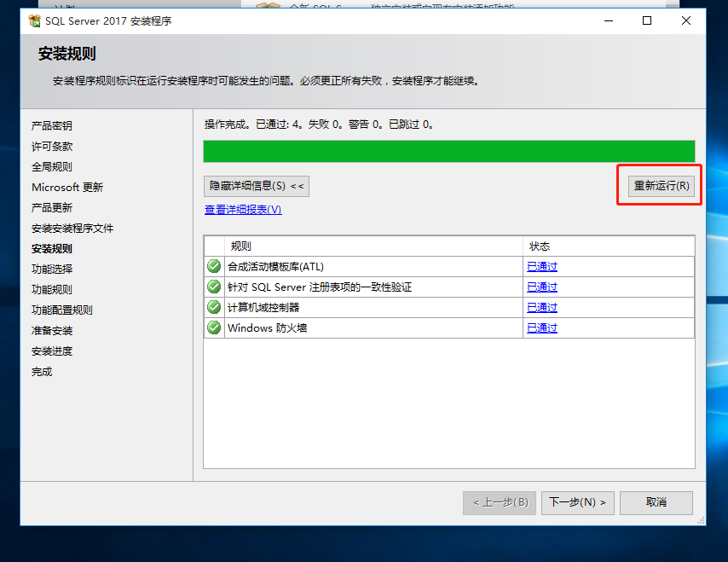Screen dimensions: 728x562
Task: Click the green check icon for Windows 防火墙
Action: tap(214, 327)
